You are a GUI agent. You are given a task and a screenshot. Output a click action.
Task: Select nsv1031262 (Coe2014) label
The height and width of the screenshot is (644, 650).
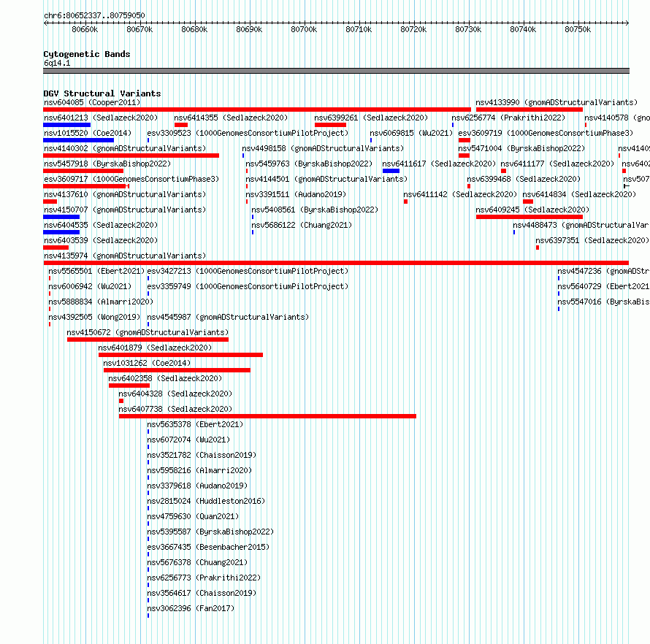(x=147, y=363)
